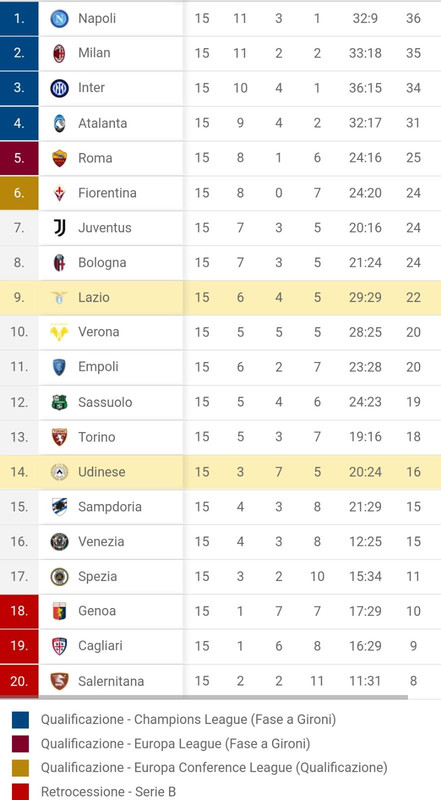Click the maroon Europa League legend swatch
The image size is (441, 800).
coord(20,743)
